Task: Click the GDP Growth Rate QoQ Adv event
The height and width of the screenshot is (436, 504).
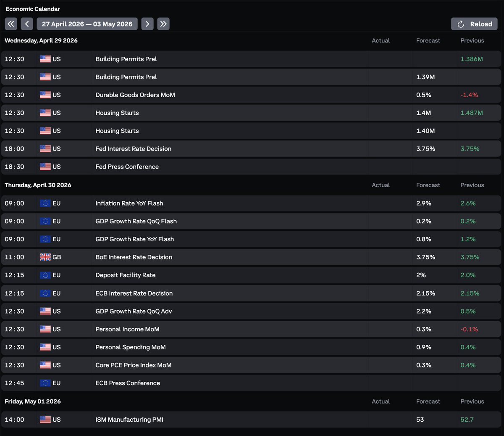Action: (x=134, y=312)
